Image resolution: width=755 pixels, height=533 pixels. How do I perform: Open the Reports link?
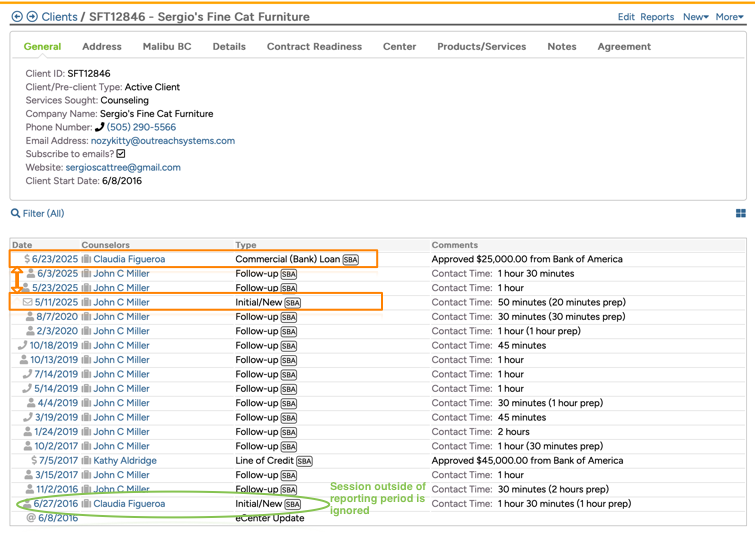pos(657,17)
